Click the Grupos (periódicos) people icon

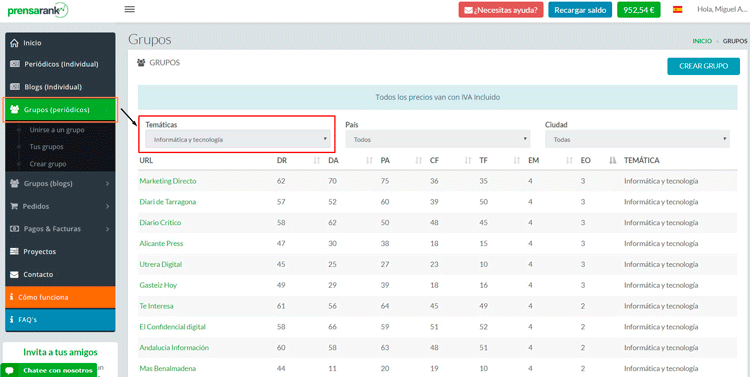coord(14,110)
